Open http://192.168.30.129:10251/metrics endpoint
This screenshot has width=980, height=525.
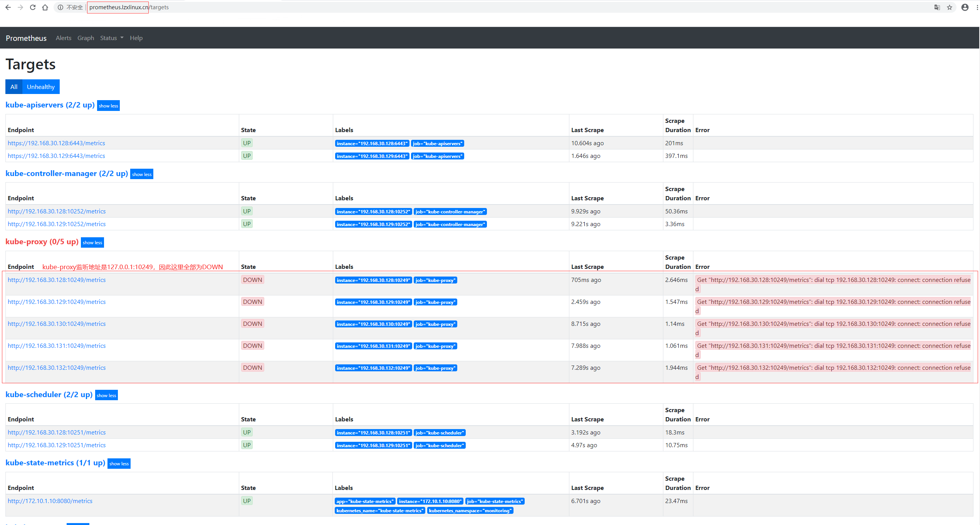click(x=57, y=445)
